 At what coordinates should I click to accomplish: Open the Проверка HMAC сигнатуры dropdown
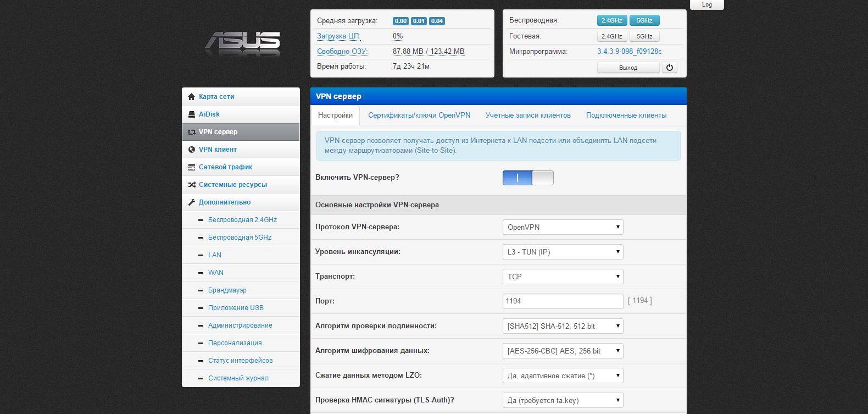563,400
